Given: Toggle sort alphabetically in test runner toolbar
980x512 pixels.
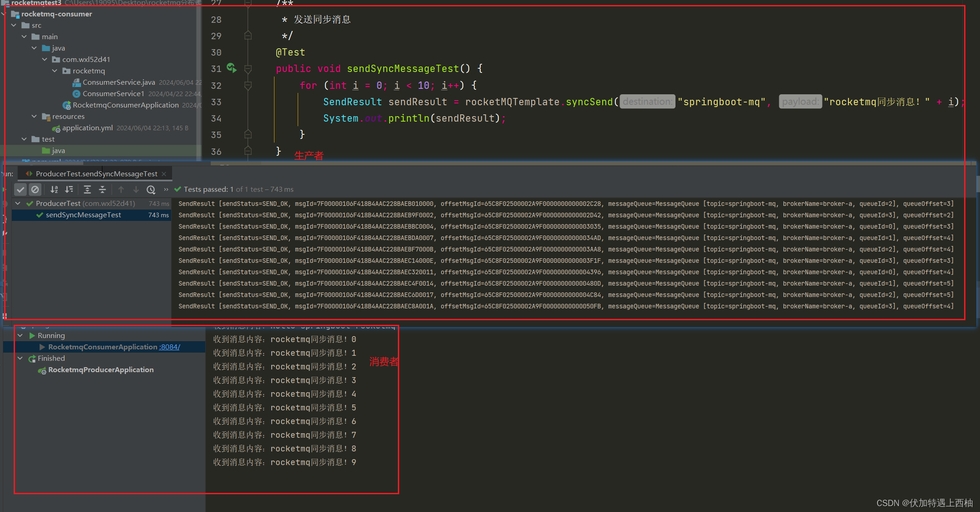Looking at the screenshot, I should click(x=54, y=189).
